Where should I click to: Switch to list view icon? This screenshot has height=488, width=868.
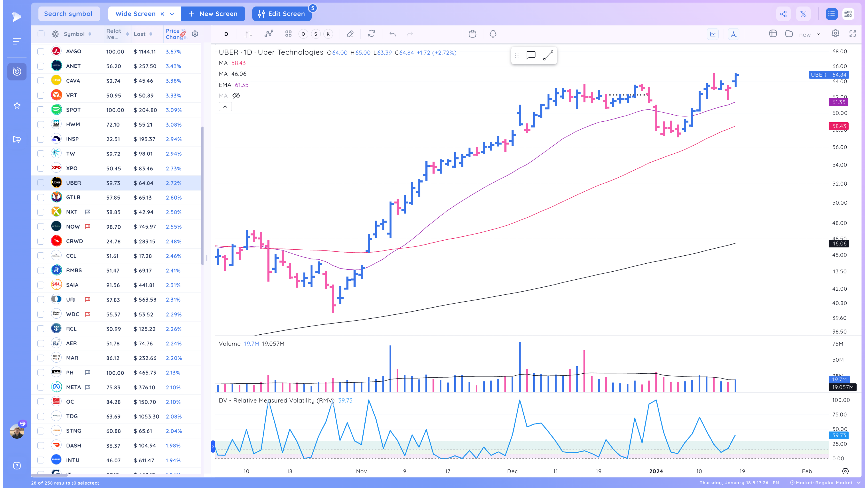pos(831,14)
